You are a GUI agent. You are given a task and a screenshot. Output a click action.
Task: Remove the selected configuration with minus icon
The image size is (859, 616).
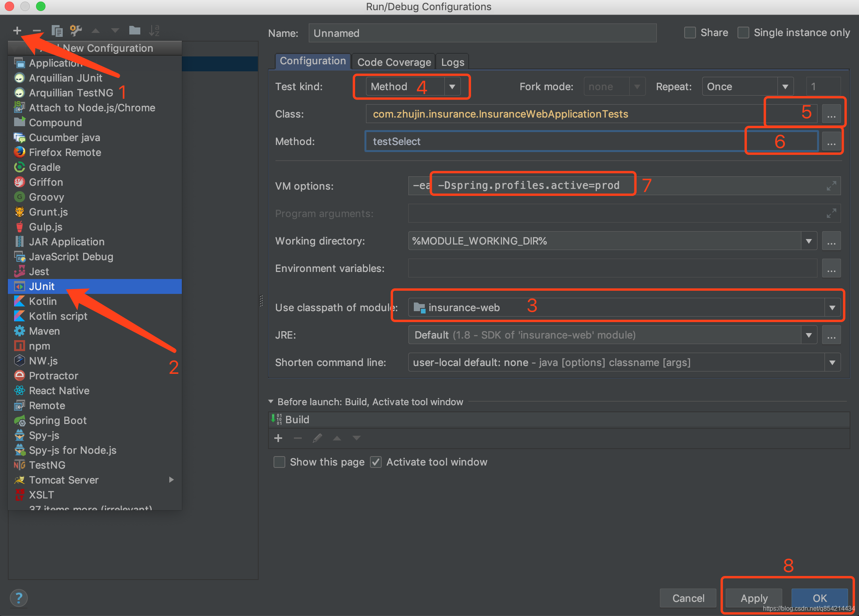pyautogui.click(x=37, y=30)
